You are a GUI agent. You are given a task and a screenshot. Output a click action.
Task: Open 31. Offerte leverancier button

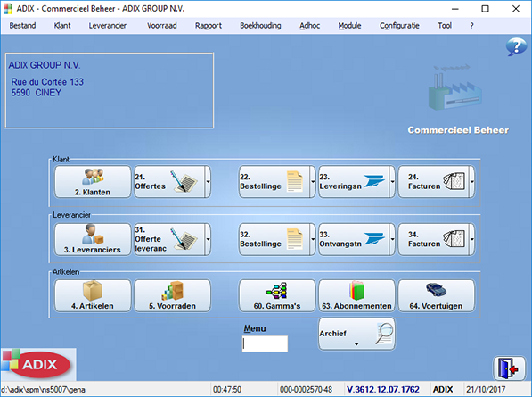tap(169, 239)
